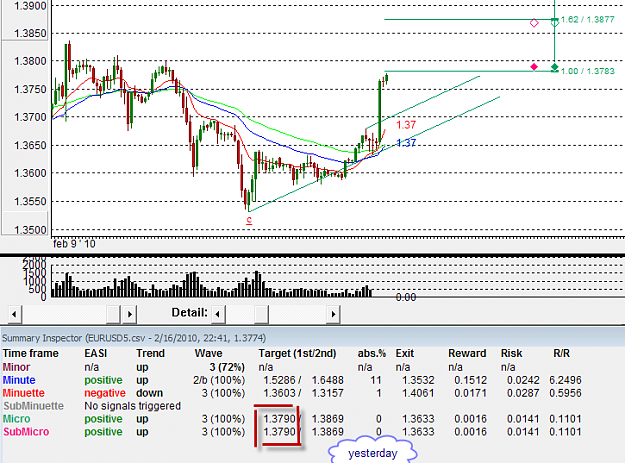The height and width of the screenshot is (463, 625).
Task: Click the Target (1st/2nd) column header
Action: point(297,353)
